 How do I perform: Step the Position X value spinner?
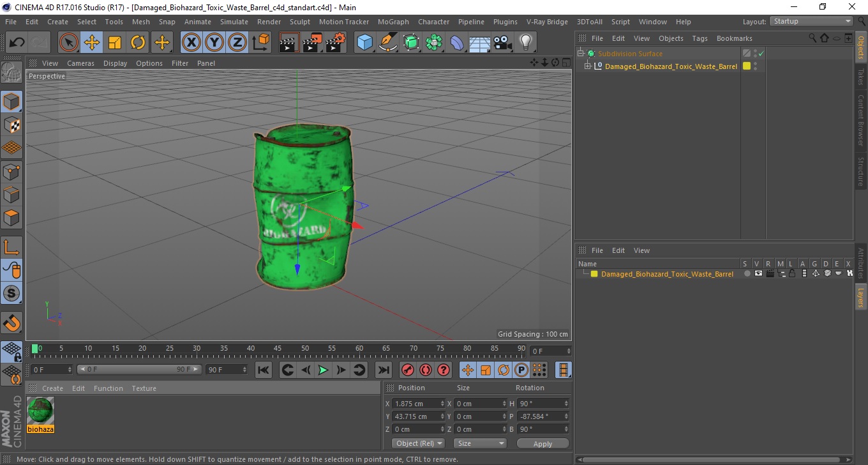(x=442, y=404)
